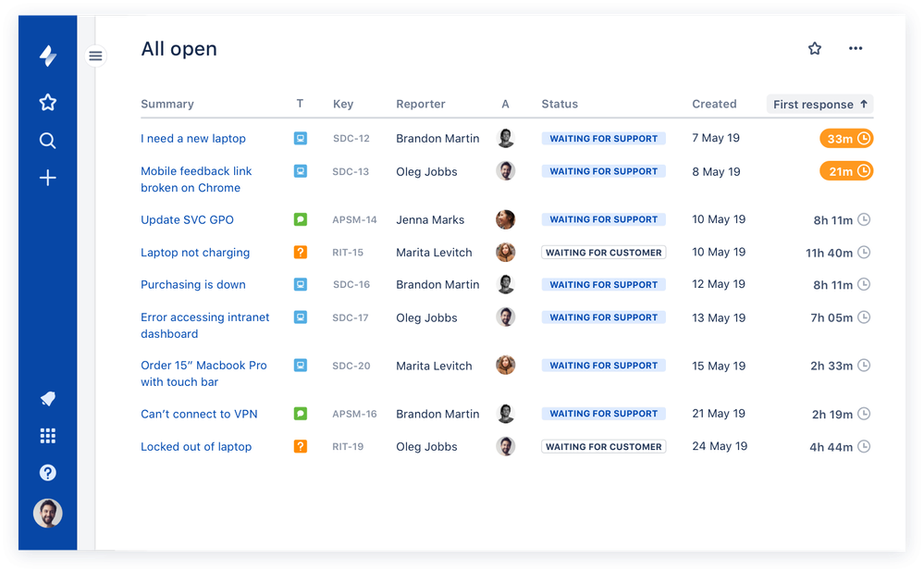Open Laptop not charging issue
Image resolution: width=924 pixels, height=572 pixels.
click(x=195, y=253)
